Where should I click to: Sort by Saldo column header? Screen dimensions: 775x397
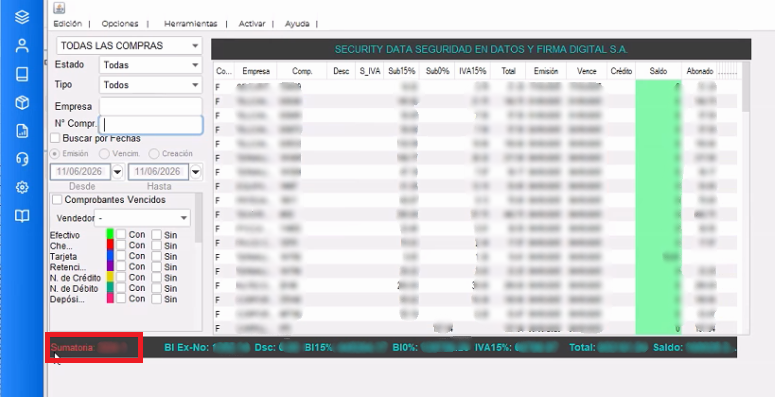(x=658, y=71)
